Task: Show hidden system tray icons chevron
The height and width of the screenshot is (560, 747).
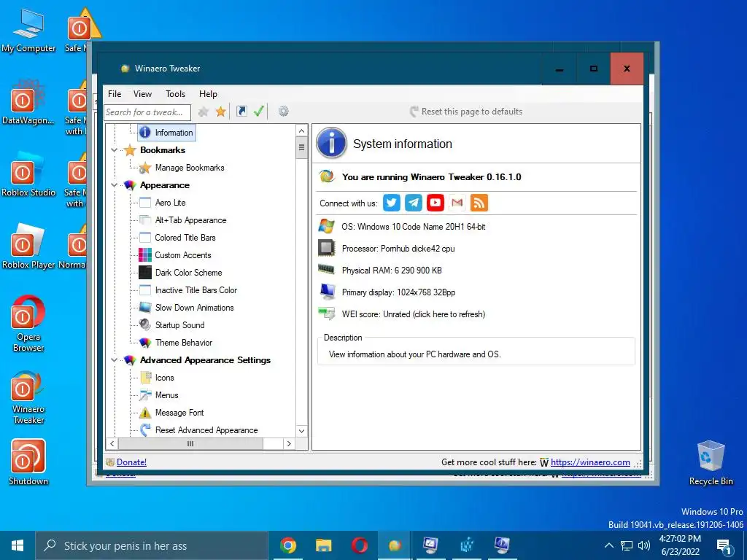Action: click(x=608, y=545)
